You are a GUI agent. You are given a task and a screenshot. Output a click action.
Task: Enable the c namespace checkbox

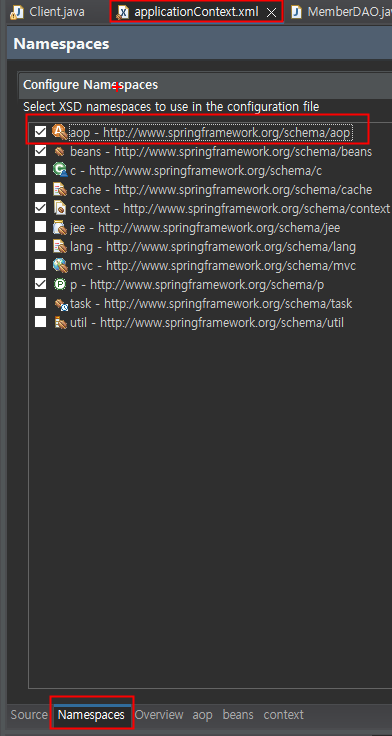point(41,170)
